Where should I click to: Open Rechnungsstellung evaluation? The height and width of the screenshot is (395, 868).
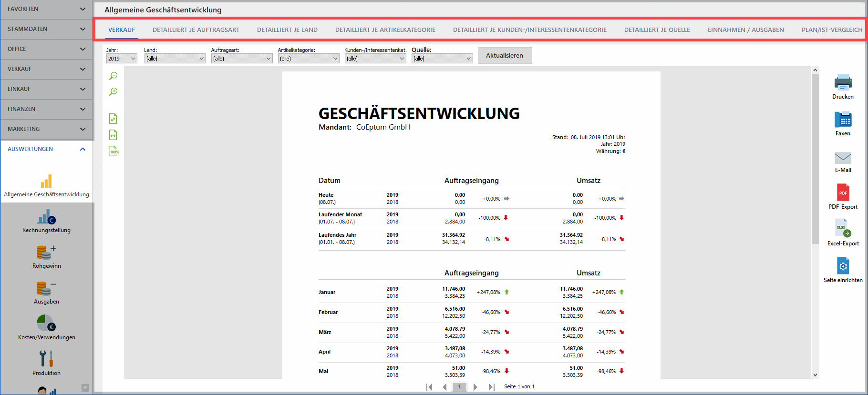(x=46, y=222)
